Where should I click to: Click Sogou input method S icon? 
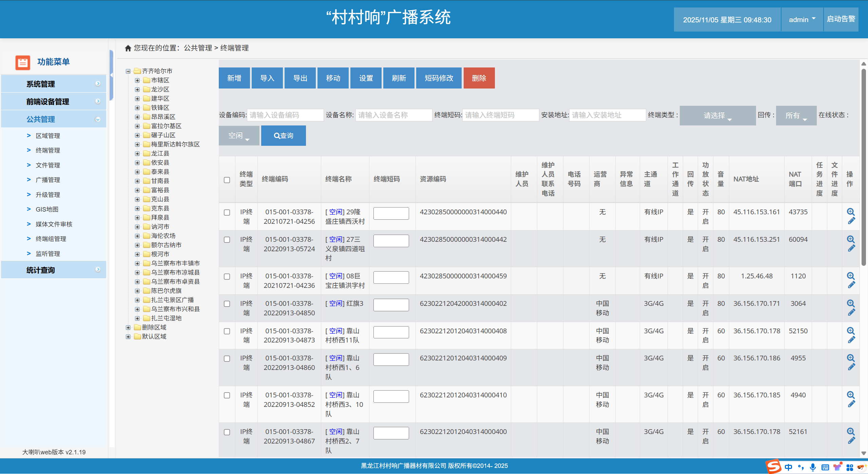tap(773, 467)
